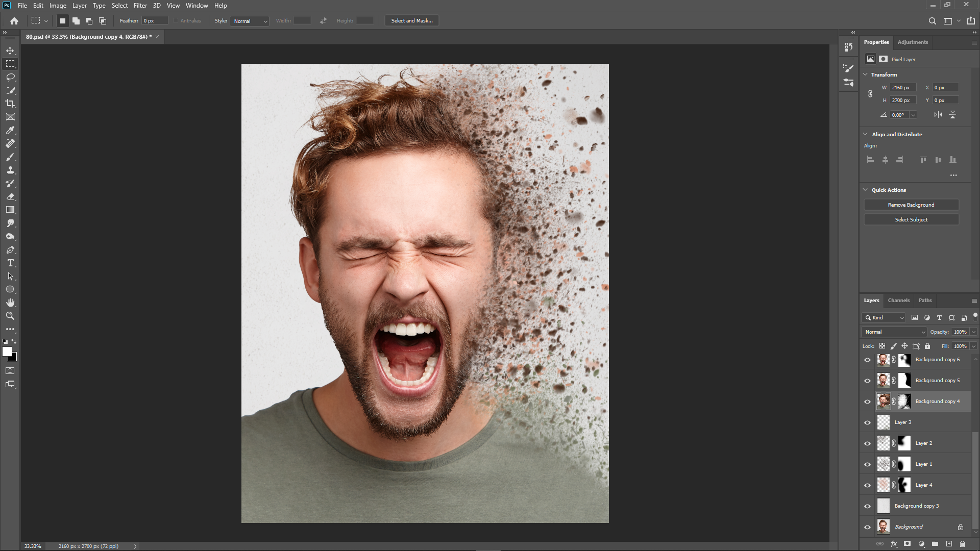
Task: Open the search magnifier in options bar
Action: [932, 21]
